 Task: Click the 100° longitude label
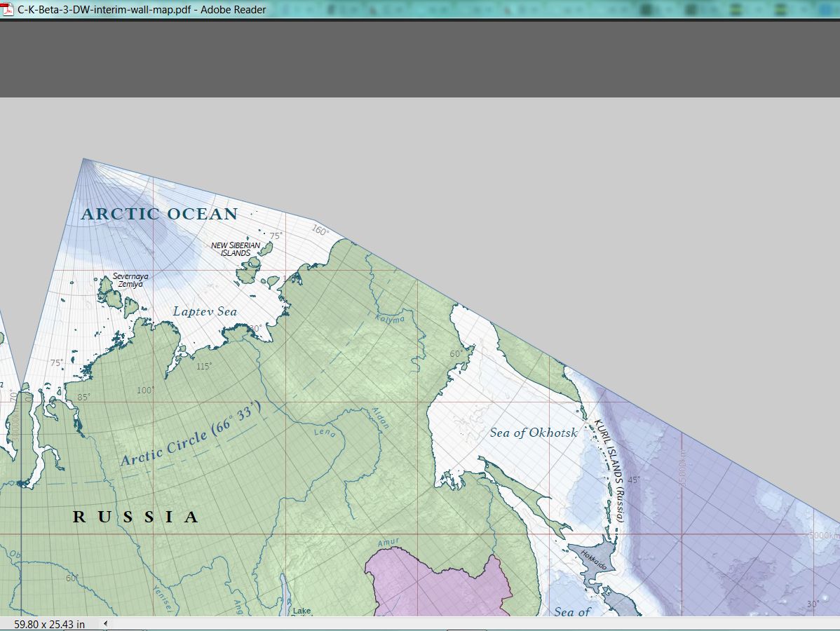coord(145,390)
